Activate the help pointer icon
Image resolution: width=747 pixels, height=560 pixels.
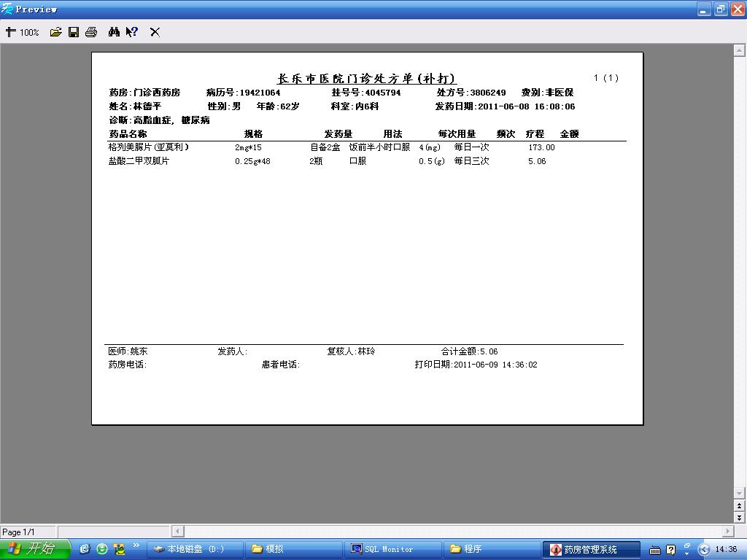132,32
